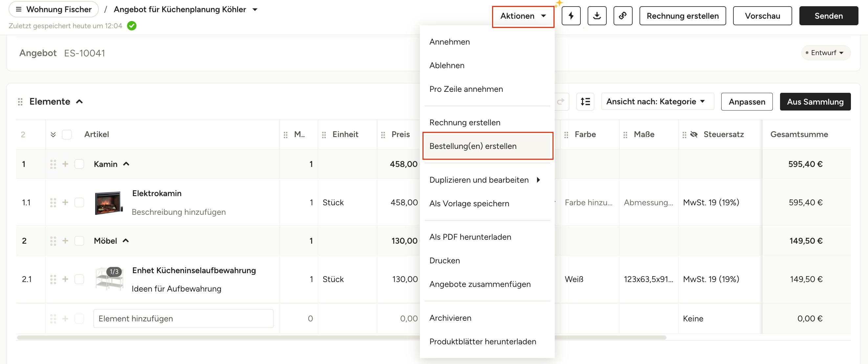The image size is (868, 364).
Task: Click the lightning bolt automation icon
Action: [571, 16]
